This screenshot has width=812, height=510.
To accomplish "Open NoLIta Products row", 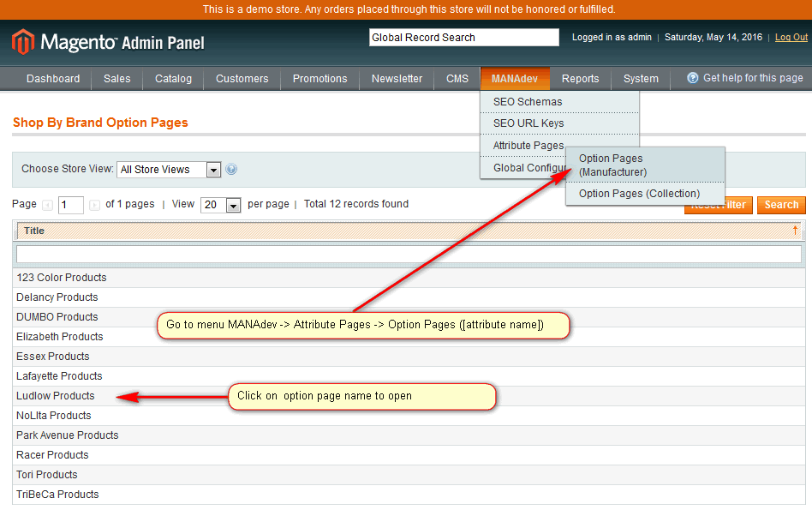I will click(x=409, y=416).
